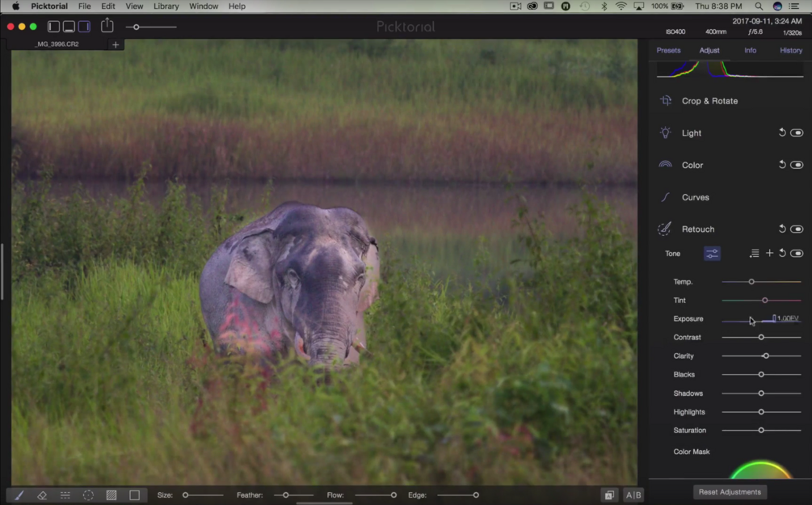812x505 pixels.
Task: Select the empty square clear-mask tool
Action: tap(135, 495)
